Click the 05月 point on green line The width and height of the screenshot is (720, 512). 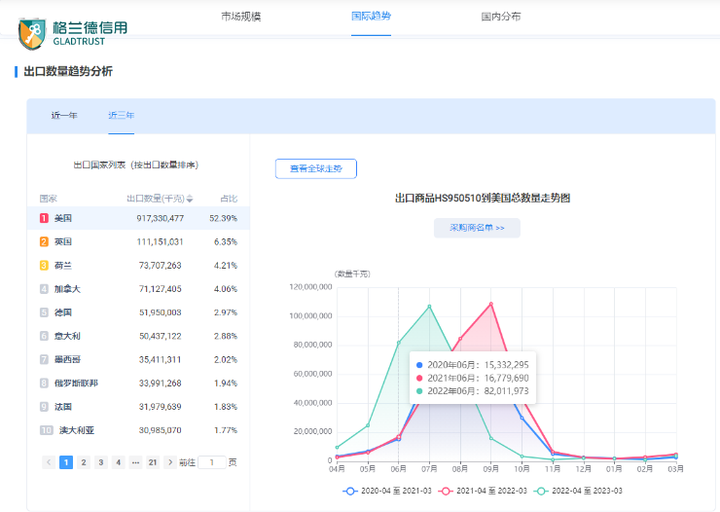click(x=368, y=425)
